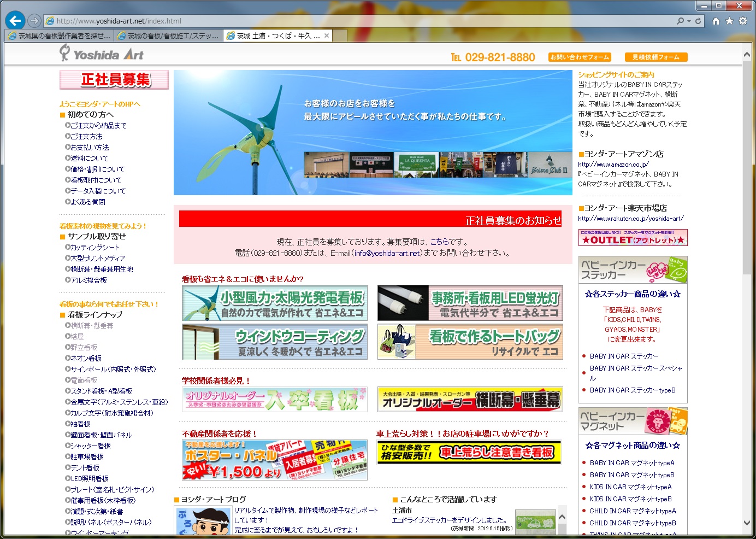Open the rakuten.co.jp/yoshida-art URL link
This screenshot has height=539, width=756.
tap(631, 219)
